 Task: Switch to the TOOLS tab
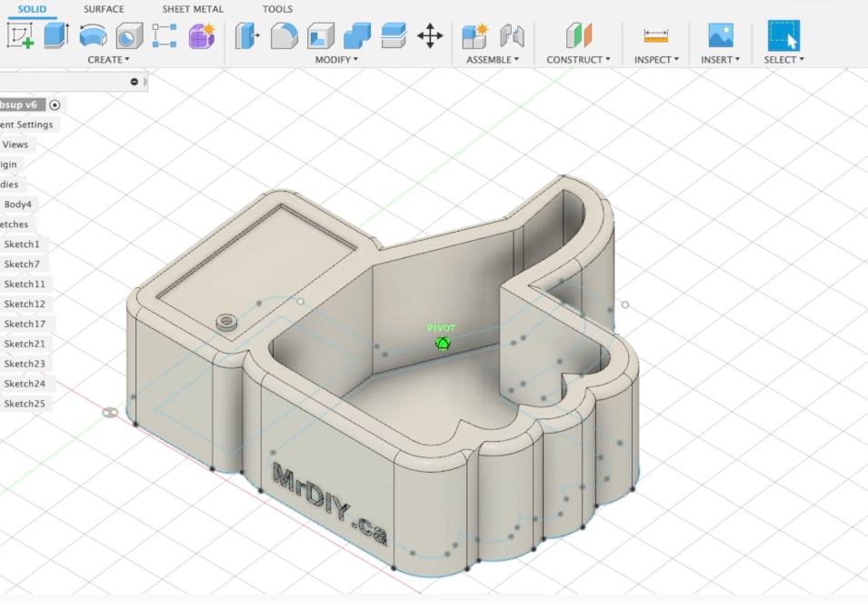277,9
